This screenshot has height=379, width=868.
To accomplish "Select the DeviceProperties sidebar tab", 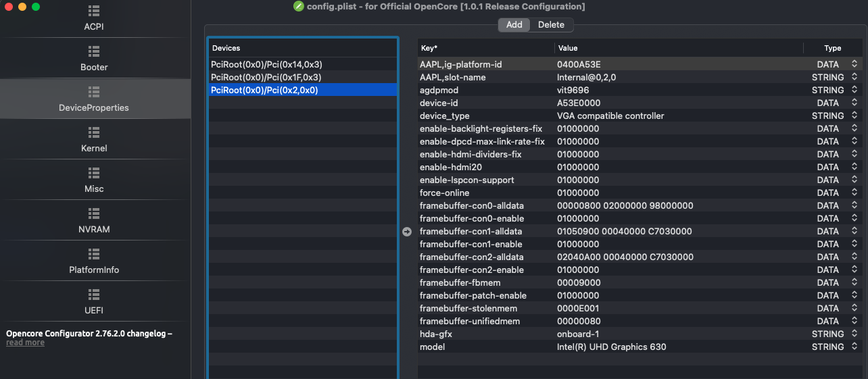I will click(x=94, y=99).
